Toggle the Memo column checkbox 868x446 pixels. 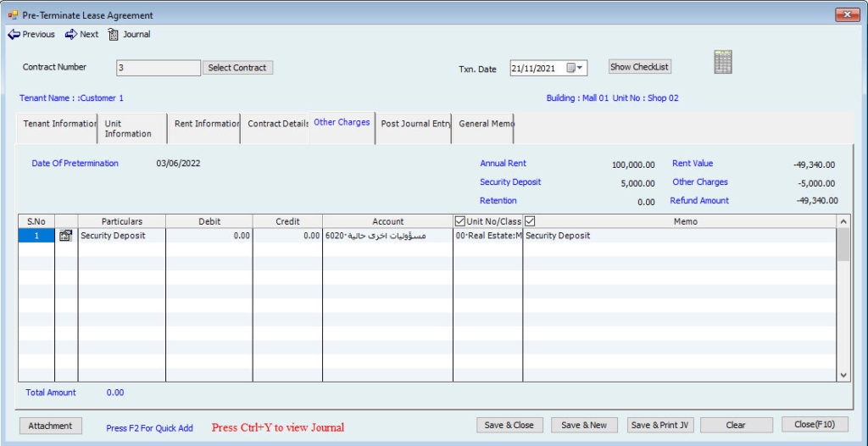click(530, 221)
